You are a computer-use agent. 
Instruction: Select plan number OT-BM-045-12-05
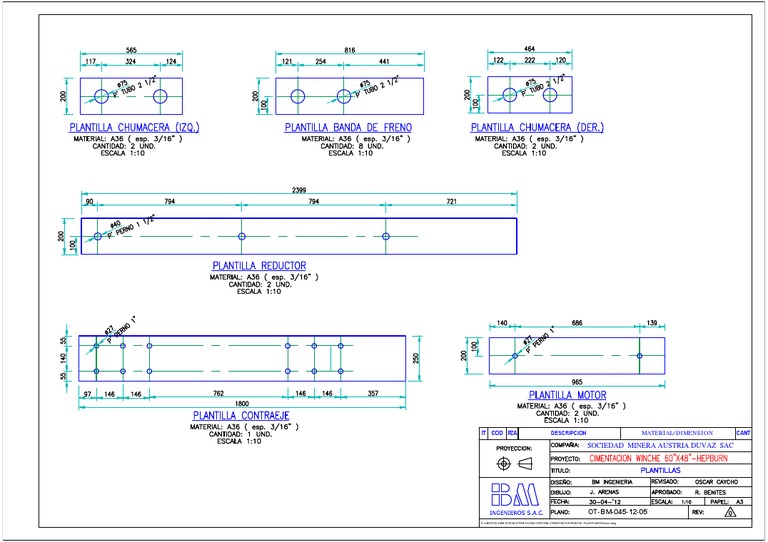[x=617, y=512]
